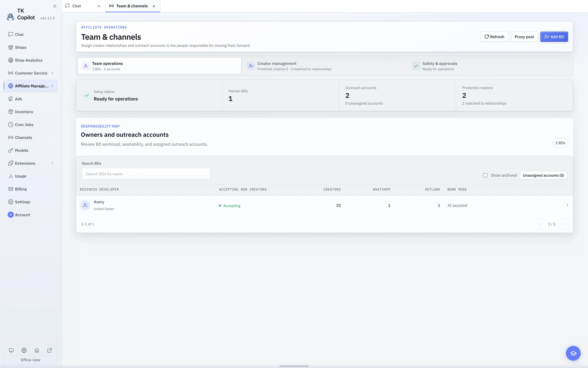588x368 pixels.
Task: Expand the Extensions chevron
Action: tap(52, 163)
